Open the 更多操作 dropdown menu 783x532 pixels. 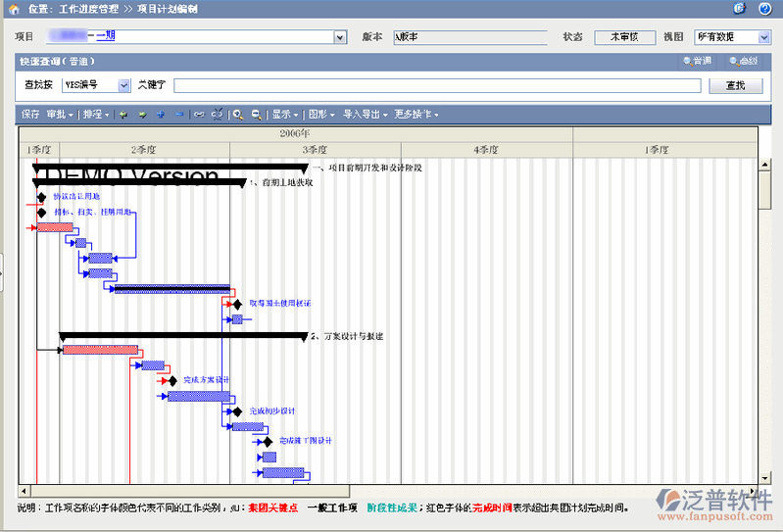(416, 115)
